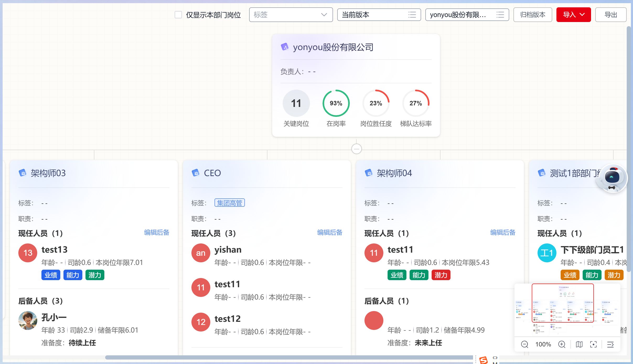Click name test11 in CEO card
Image resolution: width=633 pixels, height=364 pixels.
coord(227,284)
